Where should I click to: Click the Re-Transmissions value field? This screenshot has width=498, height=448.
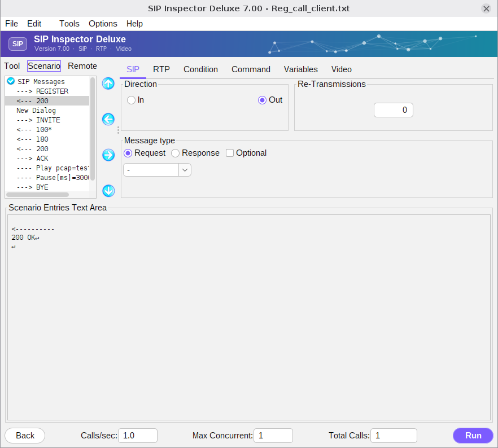[393, 110]
